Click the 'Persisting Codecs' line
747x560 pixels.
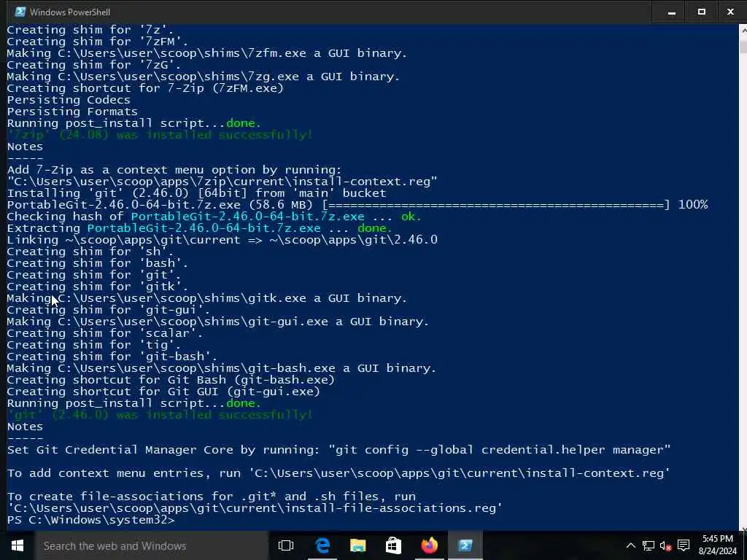pos(69,100)
